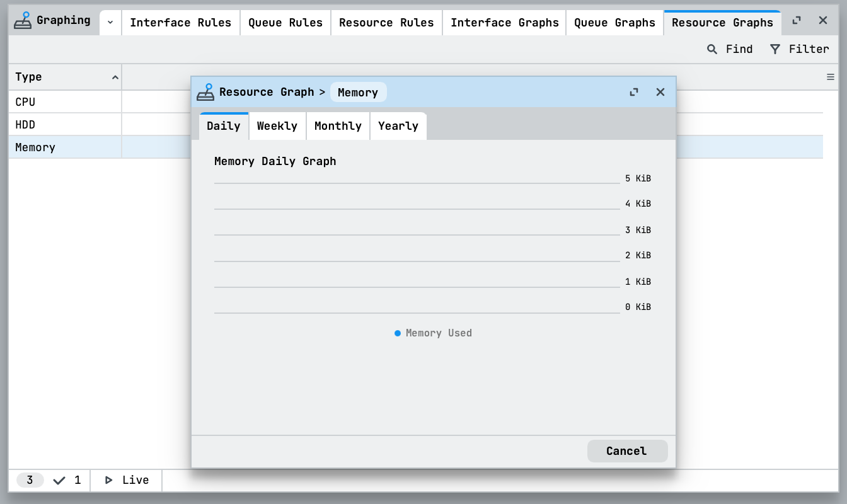Toggle the Memory Used legend entry
Screen dimensions: 847x504
[x=433, y=333]
